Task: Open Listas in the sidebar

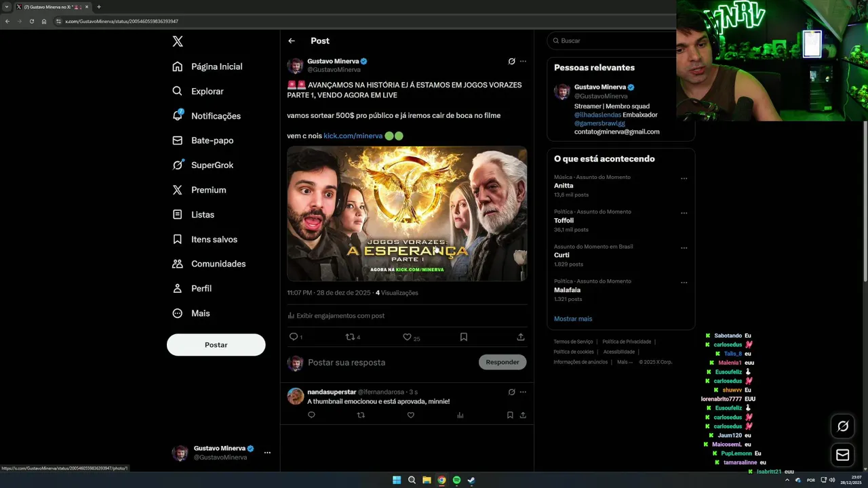Action: (x=193, y=214)
